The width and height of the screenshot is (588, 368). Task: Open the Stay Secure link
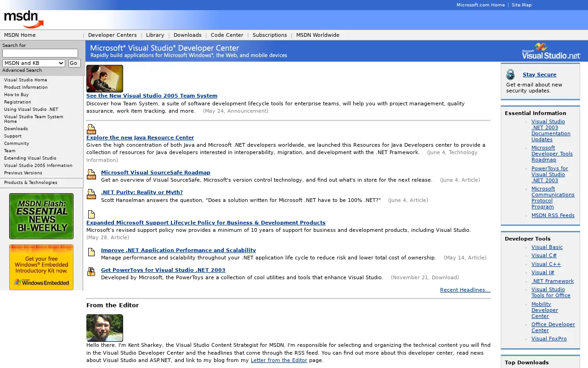pos(539,75)
